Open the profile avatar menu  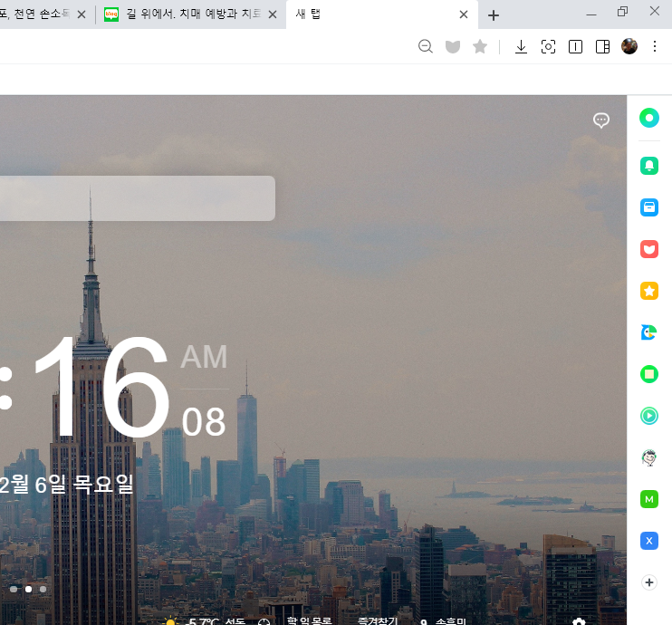[629, 46]
